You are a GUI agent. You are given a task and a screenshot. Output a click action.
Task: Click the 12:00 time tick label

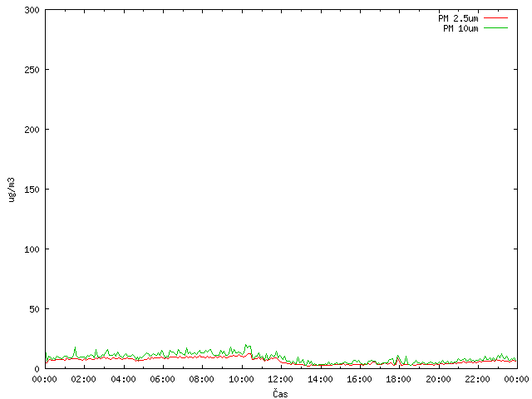pyautogui.click(x=281, y=379)
